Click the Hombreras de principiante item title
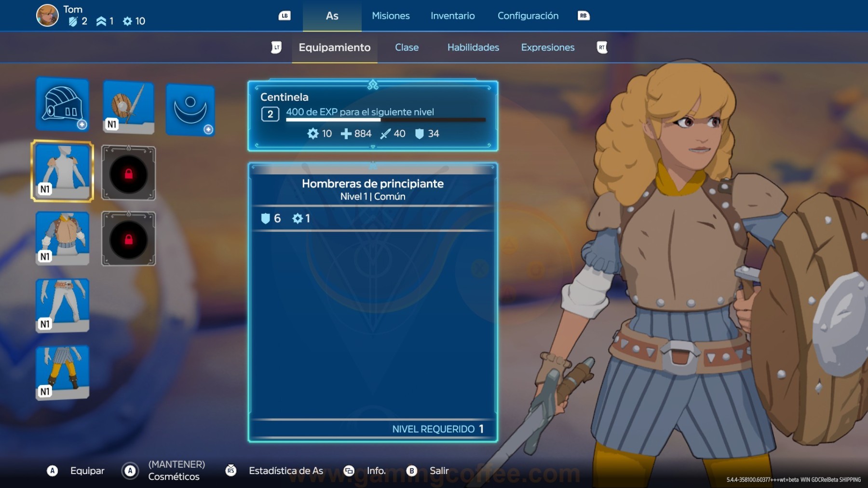The width and height of the screenshot is (868, 488). [373, 184]
